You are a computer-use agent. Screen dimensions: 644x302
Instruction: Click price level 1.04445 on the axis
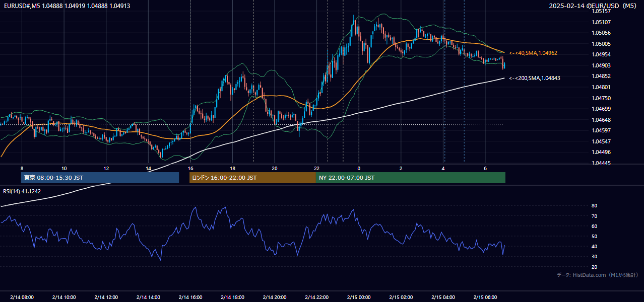tap(601, 163)
